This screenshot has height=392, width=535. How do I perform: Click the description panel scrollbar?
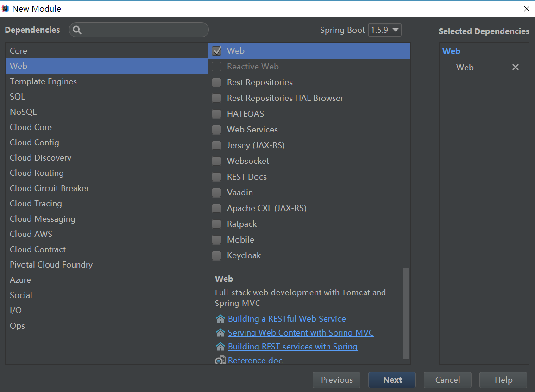[406, 314]
